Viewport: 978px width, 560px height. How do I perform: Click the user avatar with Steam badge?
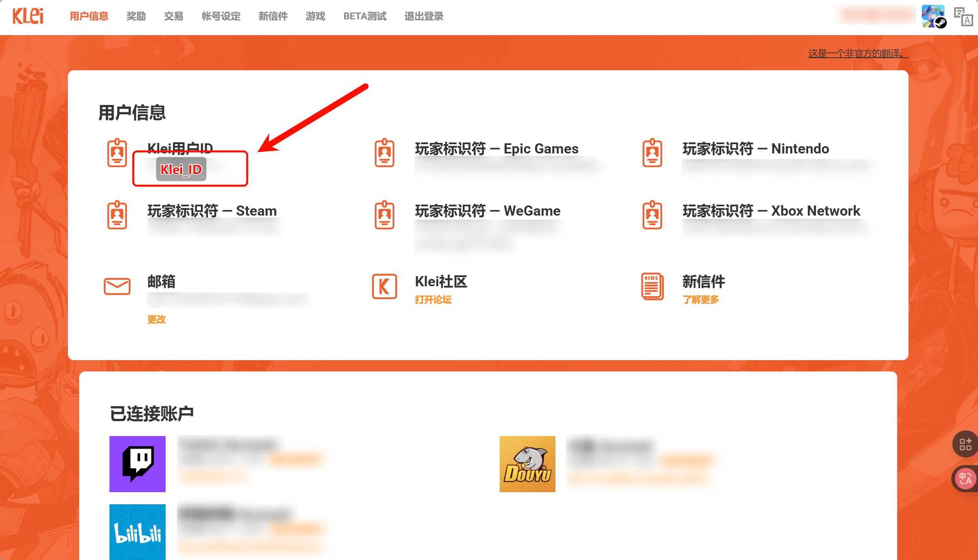pyautogui.click(x=934, y=17)
